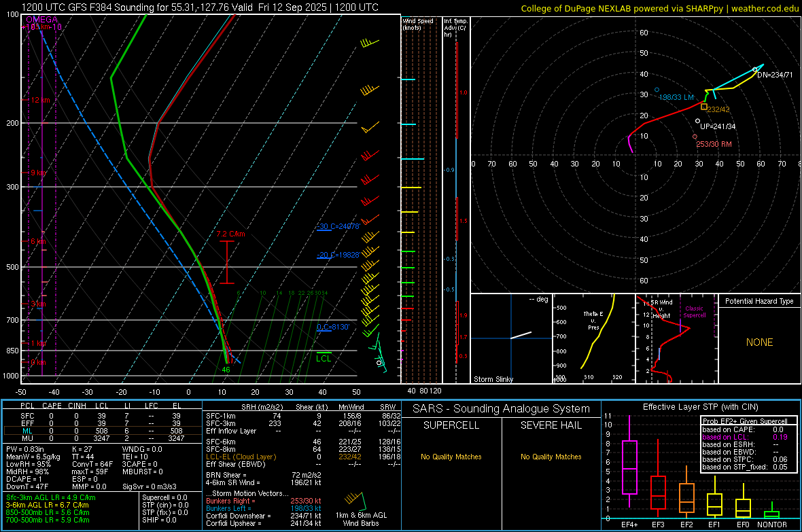
Task: Click the -30 C=24078' level label
Action: click(338, 226)
